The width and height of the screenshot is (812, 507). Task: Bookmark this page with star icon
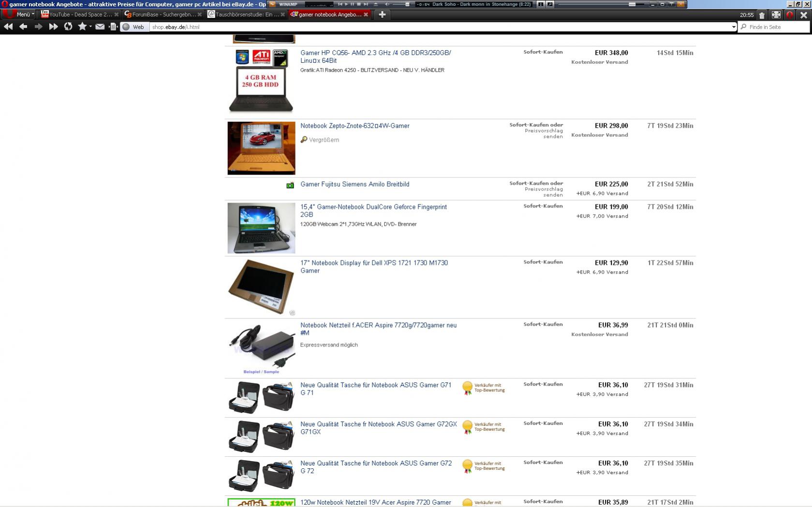(82, 27)
